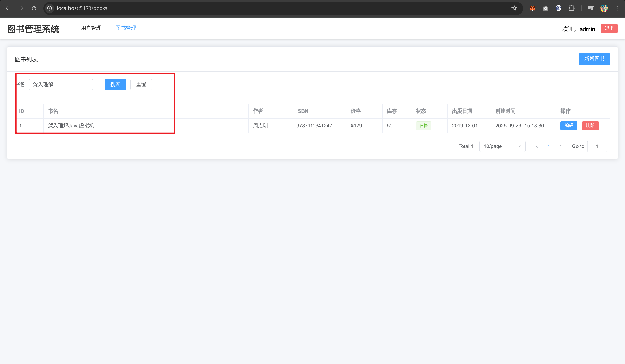Screen dimensions: 625x364
Task: Click the blue 搜索 button
Action: click(x=115, y=85)
